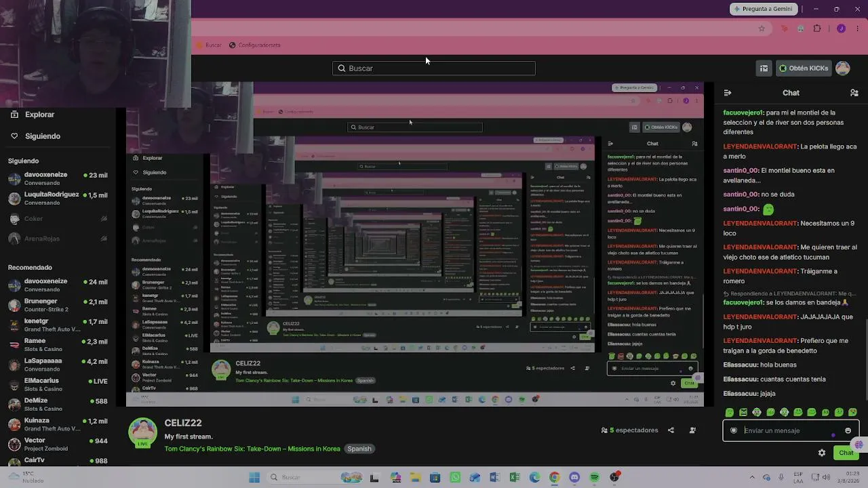The image size is (868, 488).
Task: Open davooxeneize in Siguiendo list
Action: pyautogui.click(x=58, y=179)
